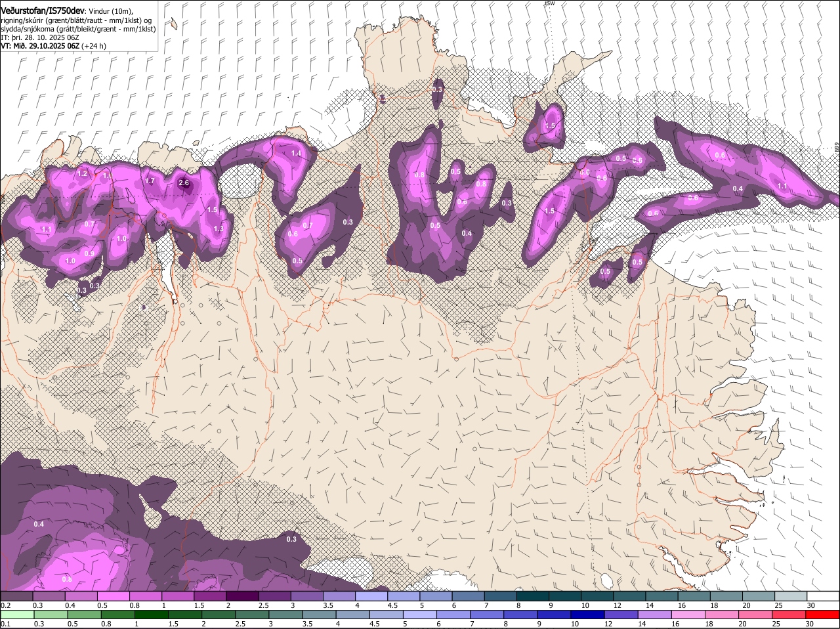This screenshot has width=840, height=629.
Task: Click the 0.2 label on snow legend
Action: point(5,605)
